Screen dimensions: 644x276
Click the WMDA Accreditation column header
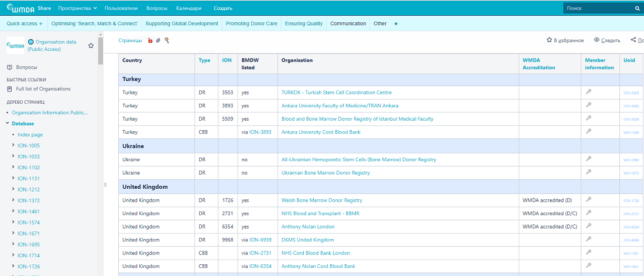[x=539, y=64]
